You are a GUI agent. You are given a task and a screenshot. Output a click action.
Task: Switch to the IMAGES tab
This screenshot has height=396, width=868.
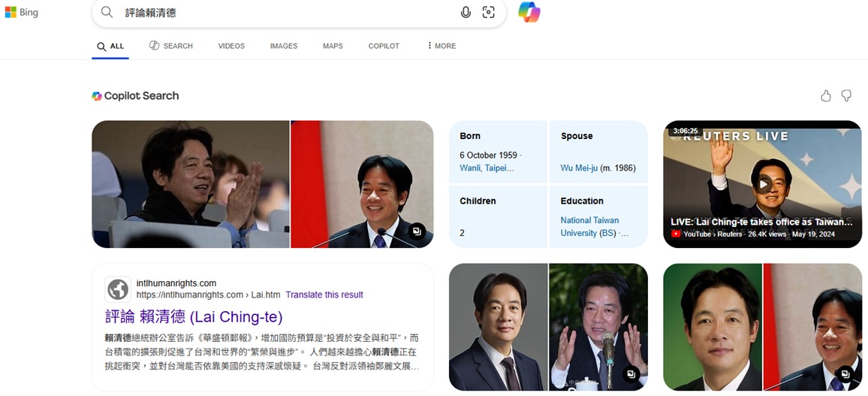[x=284, y=46]
